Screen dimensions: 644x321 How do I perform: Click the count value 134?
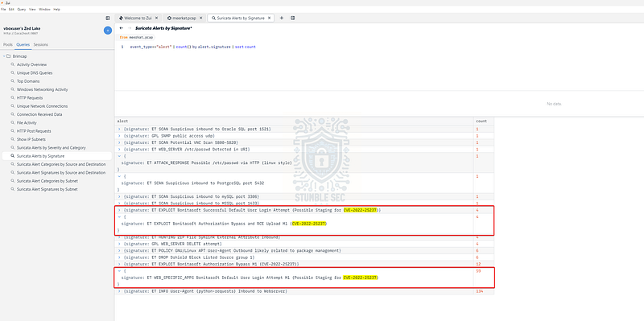tap(479, 291)
